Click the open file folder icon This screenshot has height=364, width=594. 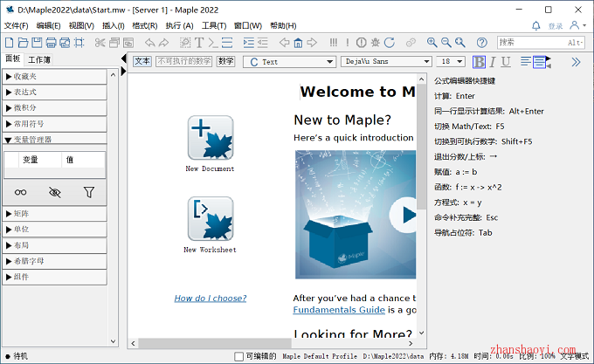click(23, 43)
